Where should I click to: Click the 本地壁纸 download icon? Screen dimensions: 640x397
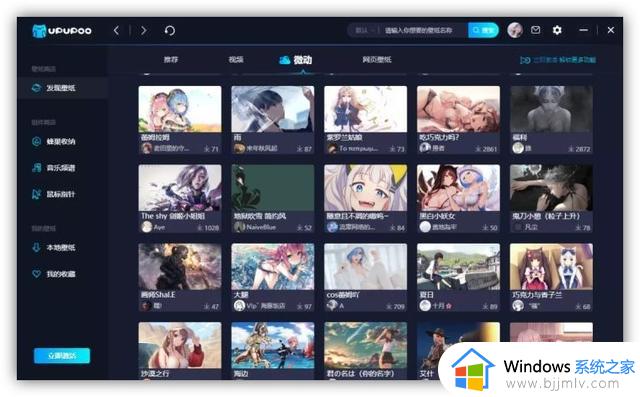(36, 248)
